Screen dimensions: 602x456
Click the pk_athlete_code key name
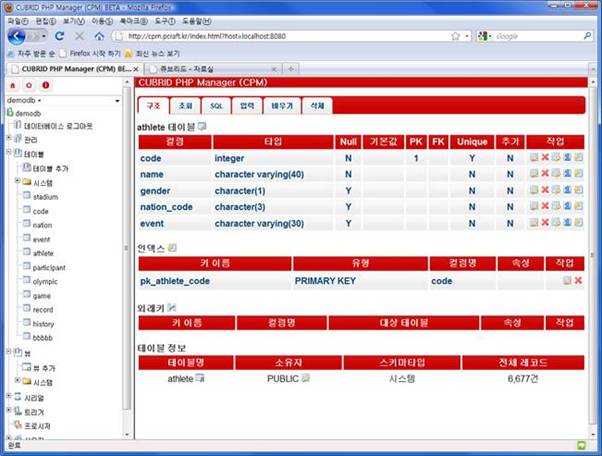coord(175,281)
